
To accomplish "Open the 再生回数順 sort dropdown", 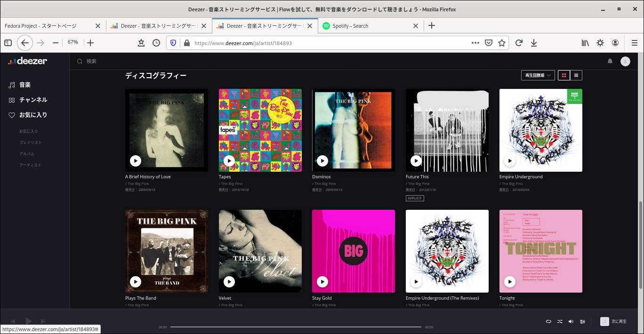I will click(538, 75).
